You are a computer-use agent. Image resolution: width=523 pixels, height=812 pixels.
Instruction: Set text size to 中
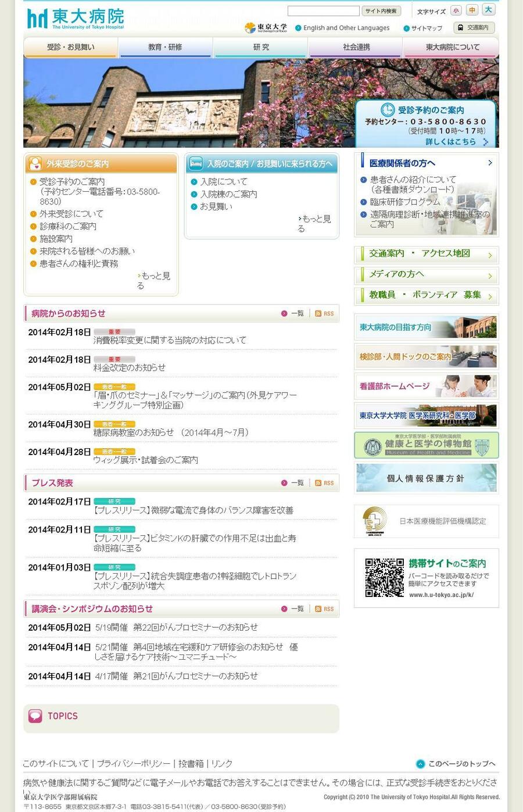(472, 10)
